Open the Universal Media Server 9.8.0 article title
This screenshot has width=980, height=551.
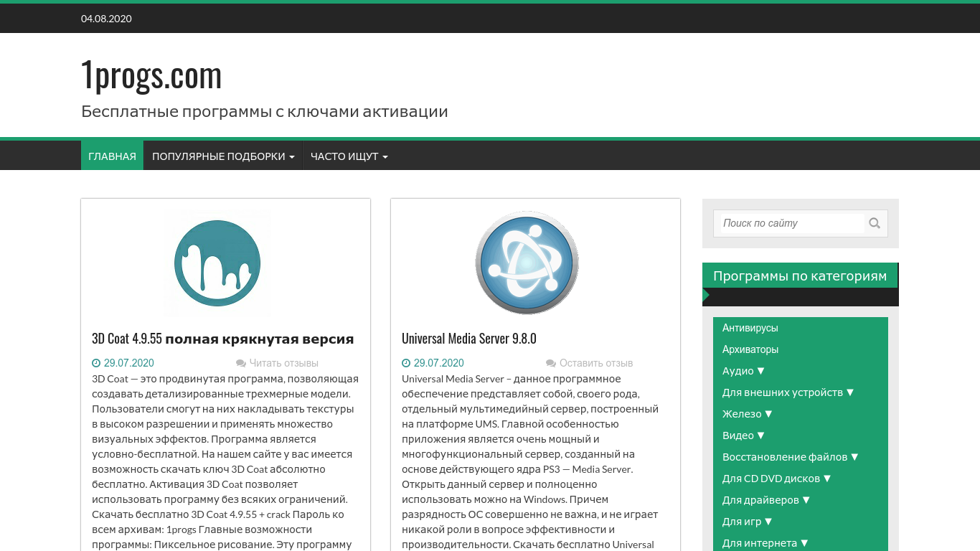(x=469, y=339)
